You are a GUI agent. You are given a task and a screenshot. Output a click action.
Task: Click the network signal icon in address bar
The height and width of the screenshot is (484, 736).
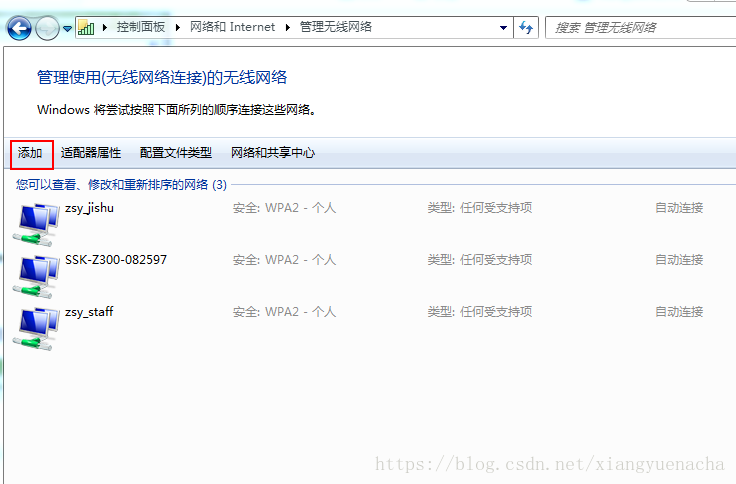[86, 27]
